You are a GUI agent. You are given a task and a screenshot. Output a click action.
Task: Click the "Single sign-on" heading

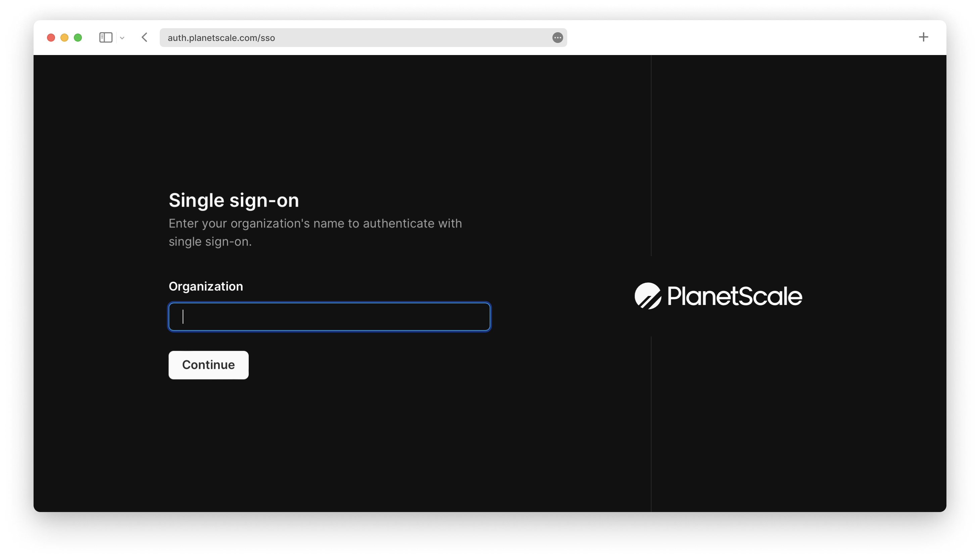(x=234, y=200)
